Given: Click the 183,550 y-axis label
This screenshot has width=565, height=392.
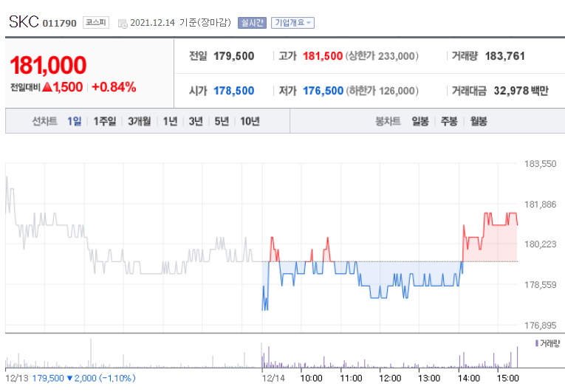Looking at the screenshot, I should (x=540, y=164).
